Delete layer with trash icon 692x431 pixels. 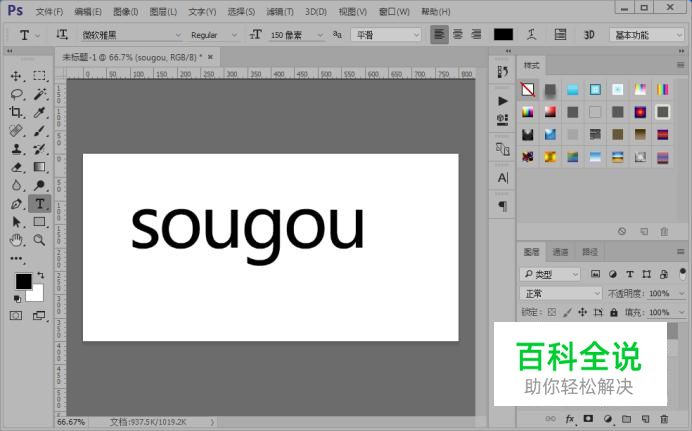coord(664,419)
